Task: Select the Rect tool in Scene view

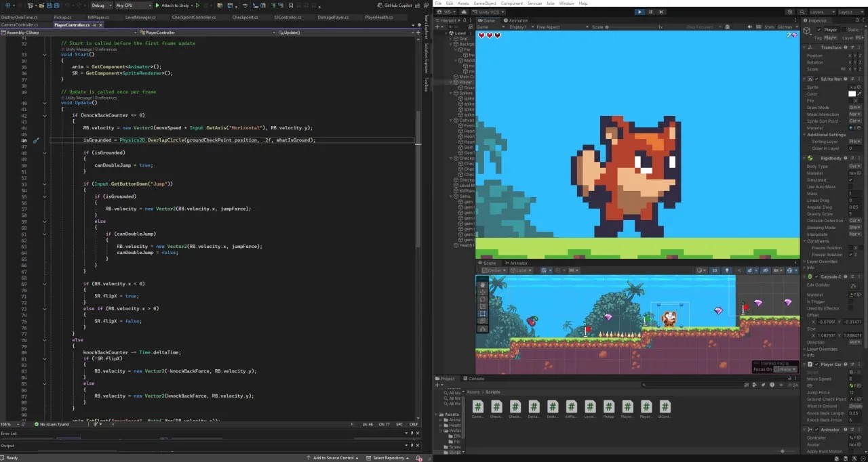Action: 483,314
